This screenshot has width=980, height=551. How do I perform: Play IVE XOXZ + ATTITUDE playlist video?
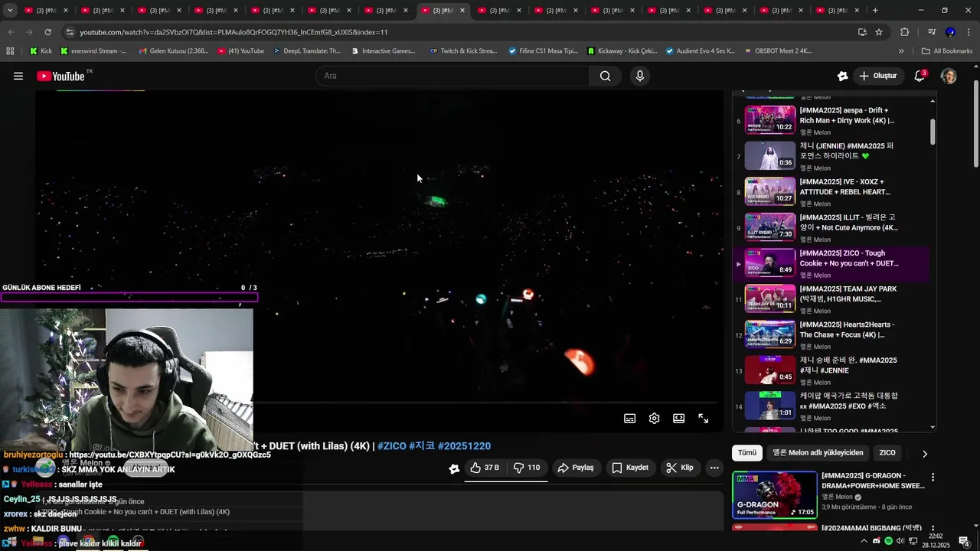(835, 191)
